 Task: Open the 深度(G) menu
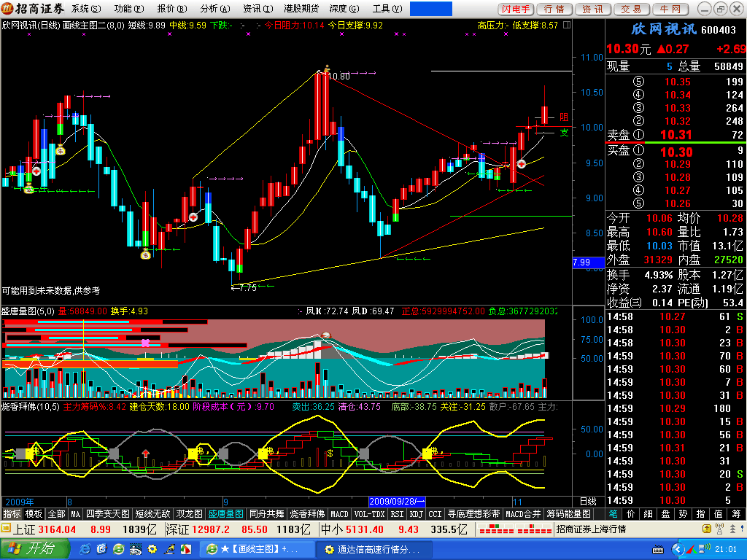[x=344, y=9]
